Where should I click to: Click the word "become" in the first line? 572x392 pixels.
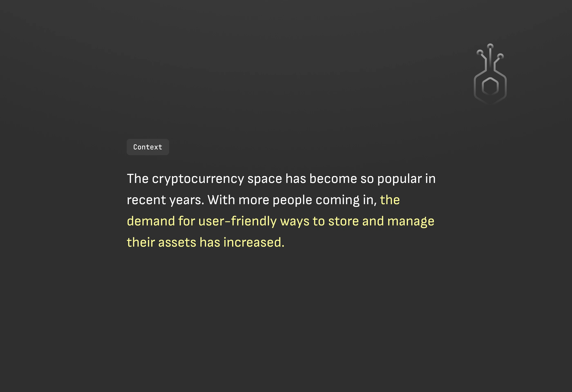[x=333, y=178]
